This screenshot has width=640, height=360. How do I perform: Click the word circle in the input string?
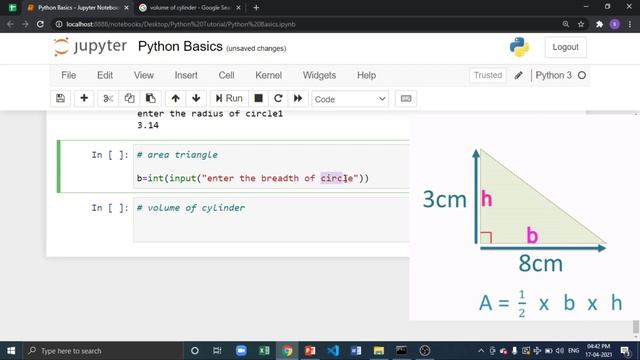tap(337, 178)
